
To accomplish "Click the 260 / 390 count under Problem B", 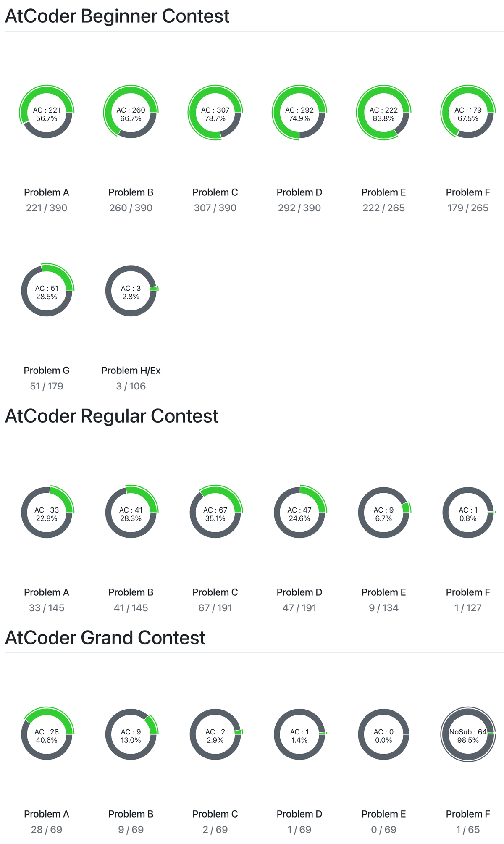I will (x=131, y=208).
